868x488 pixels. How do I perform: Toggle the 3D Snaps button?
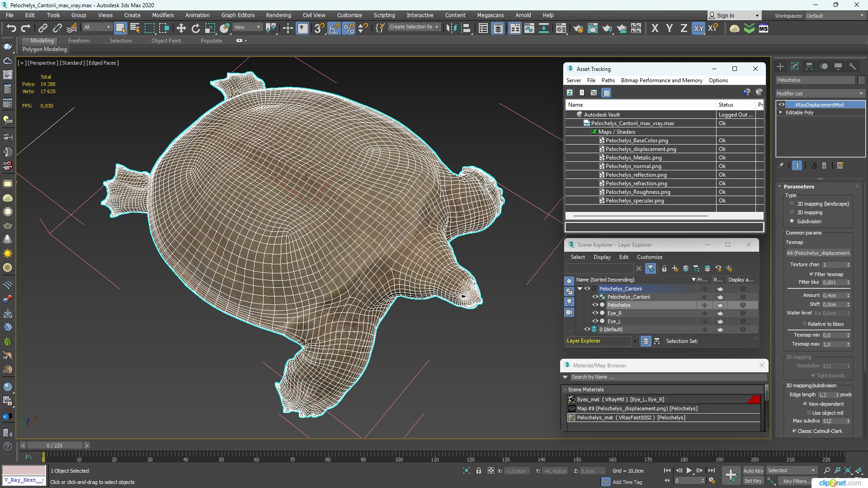tap(319, 28)
